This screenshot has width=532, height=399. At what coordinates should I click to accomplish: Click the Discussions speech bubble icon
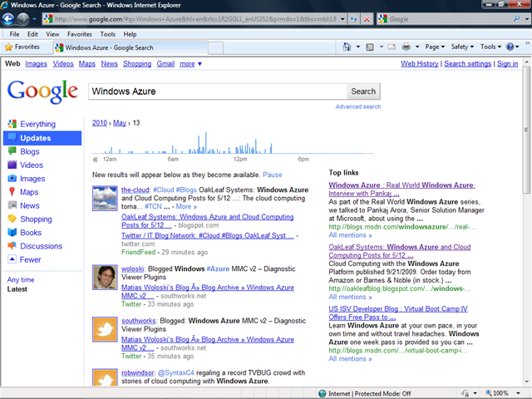12,246
